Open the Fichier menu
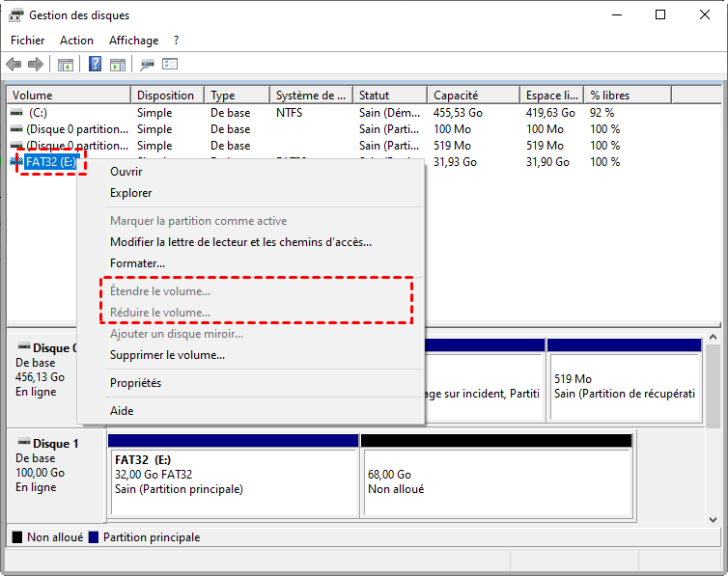 coord(28,41)
